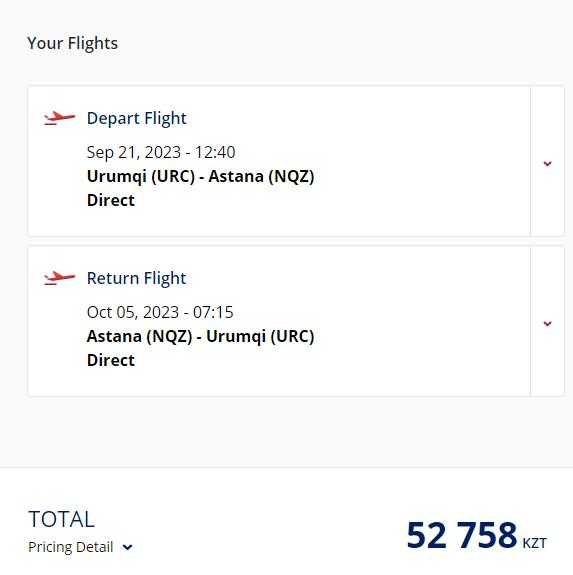Select the Return Flight heading
Screen dimensions: 573x575
[x=137, y=278]
